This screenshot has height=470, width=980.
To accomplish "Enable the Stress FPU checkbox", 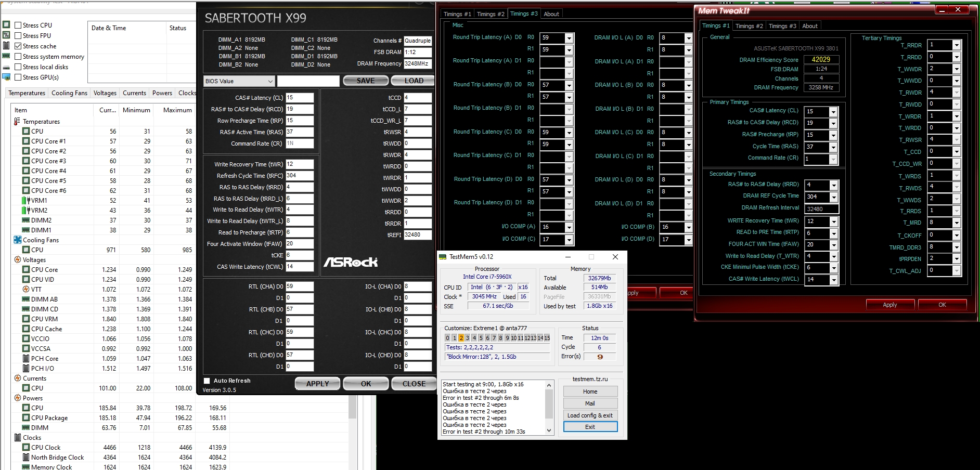I will click(18, 35).
